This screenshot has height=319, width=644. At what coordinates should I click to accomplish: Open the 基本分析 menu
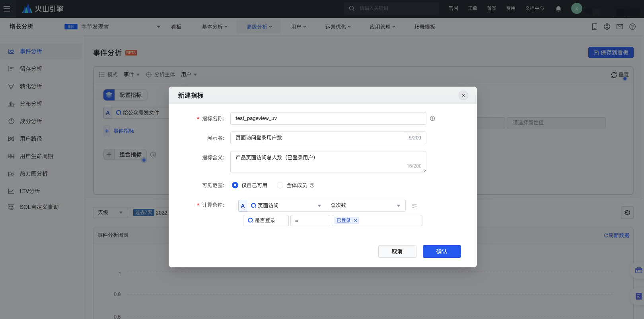click(215, 27)
